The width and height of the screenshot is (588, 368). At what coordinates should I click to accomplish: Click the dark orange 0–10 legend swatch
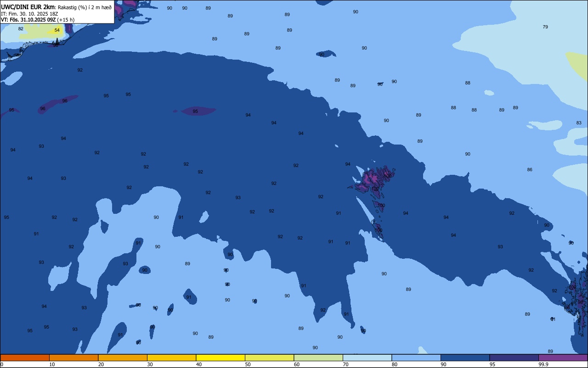[x=25, y=357]
